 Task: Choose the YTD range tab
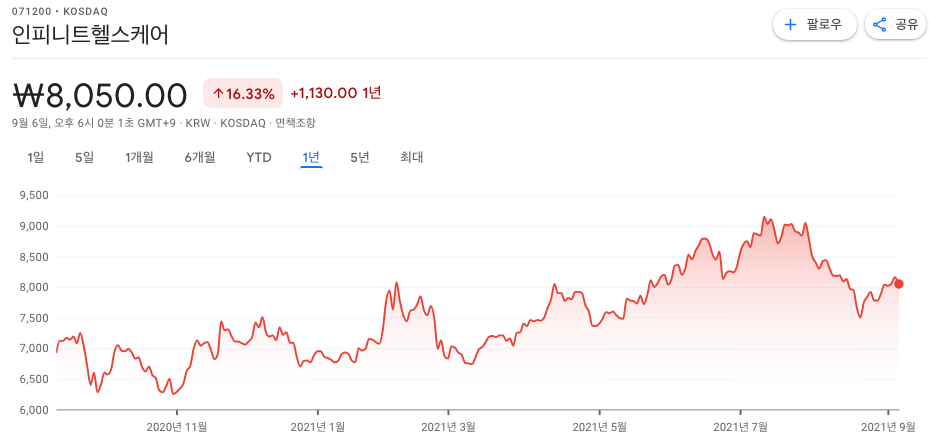(x=259, y=158)
